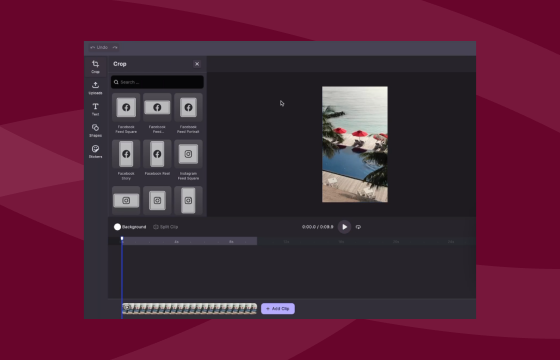Open the white Background color swatch
Screen dimensions: 560x360
click(x=117, y=227)
